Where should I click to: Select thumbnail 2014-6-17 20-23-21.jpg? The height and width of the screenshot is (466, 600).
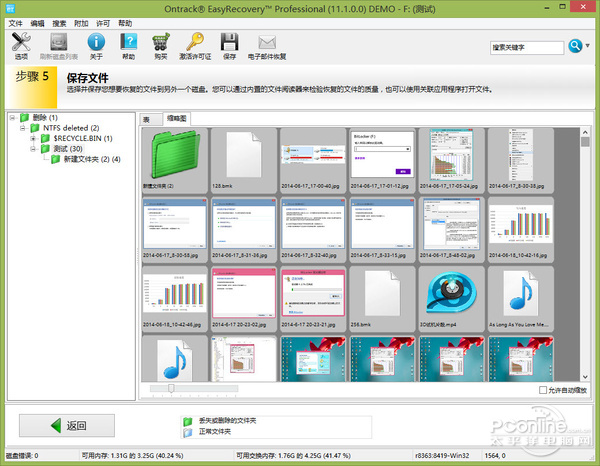313,298
